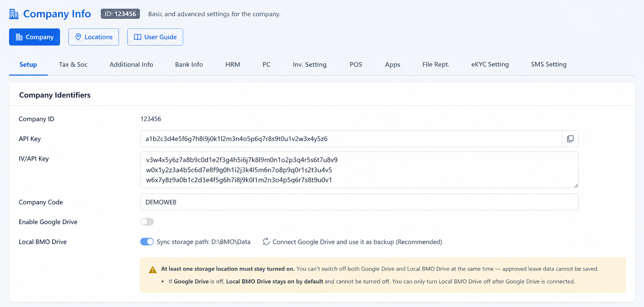This screenshot has height=307, width=644.
Task: Click into the IV/API Key text area
Action: (359, 170)
